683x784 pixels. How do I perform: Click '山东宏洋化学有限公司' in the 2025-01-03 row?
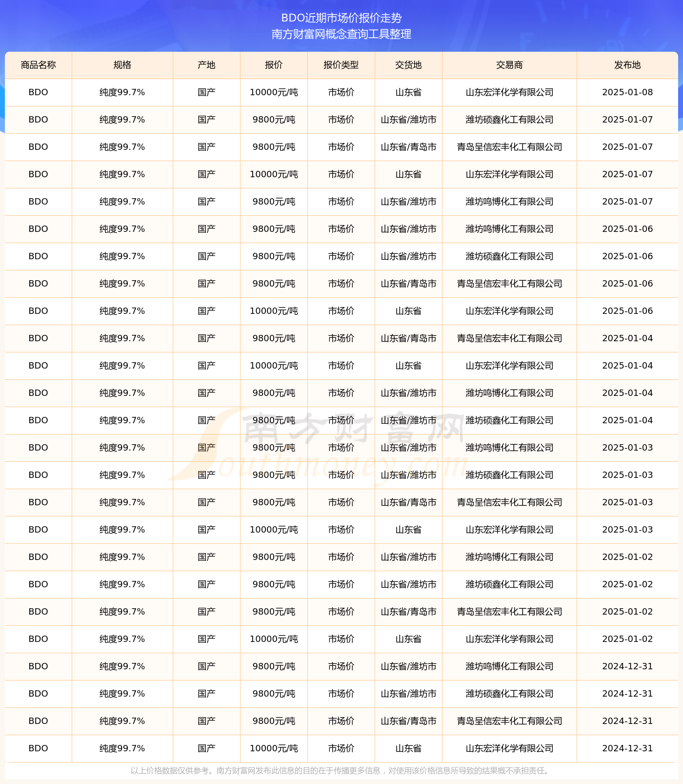click(x=509, y=530)
